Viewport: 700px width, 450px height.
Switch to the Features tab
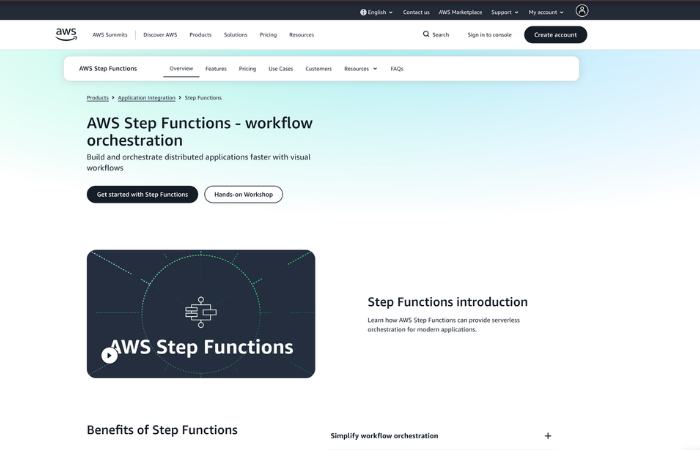(x=216, y=69)
